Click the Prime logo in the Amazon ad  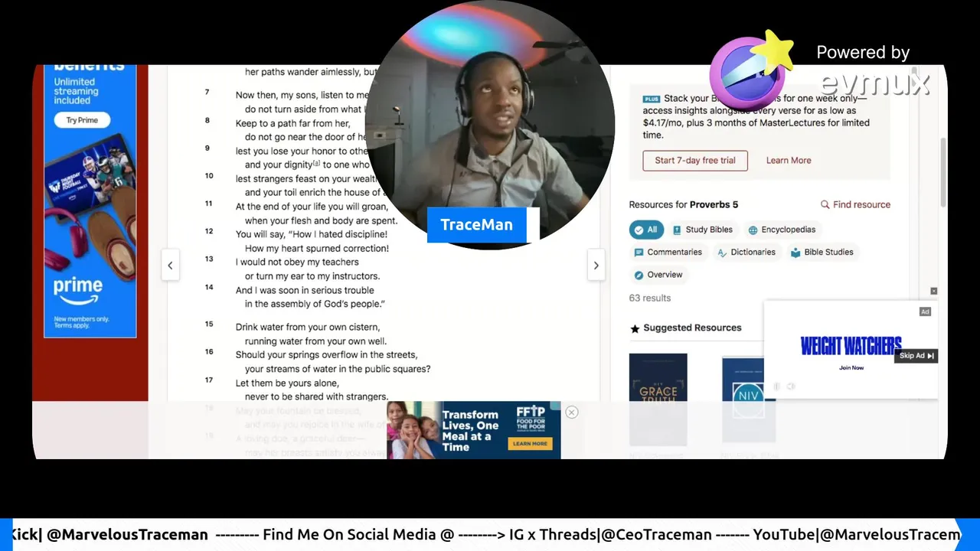point(78,292)
